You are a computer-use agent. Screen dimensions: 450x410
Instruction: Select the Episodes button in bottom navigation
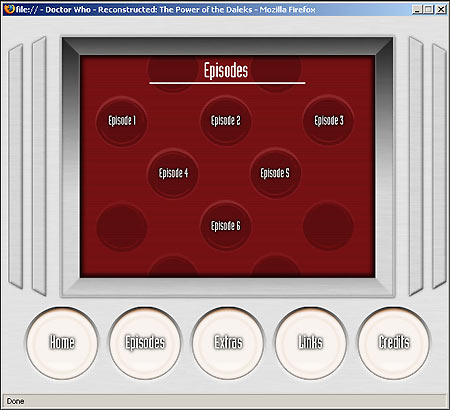(x=145, y=343)
